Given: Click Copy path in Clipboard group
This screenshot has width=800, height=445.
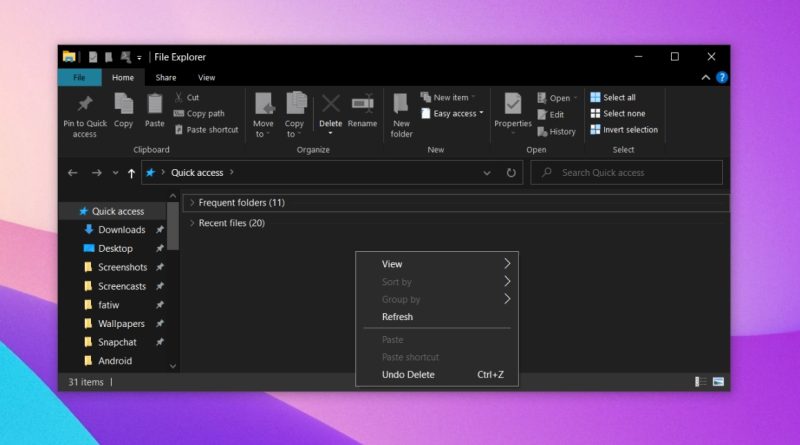Looking at the screenshot, I should (199, 113).
